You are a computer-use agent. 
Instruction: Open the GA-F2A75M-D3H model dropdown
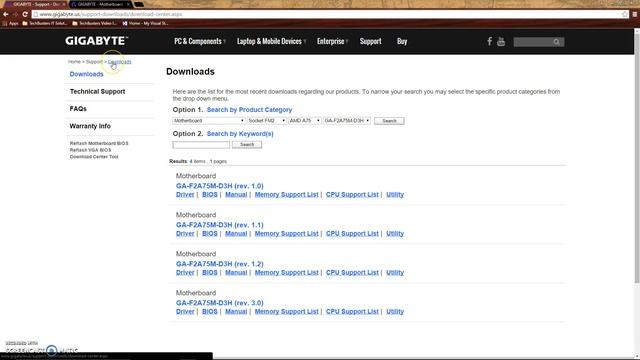347,121
